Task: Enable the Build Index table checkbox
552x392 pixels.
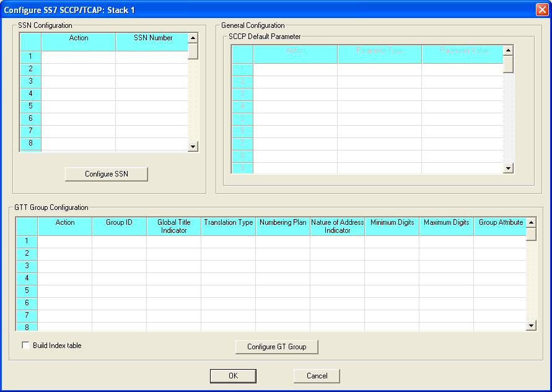Action: point(26,346)
